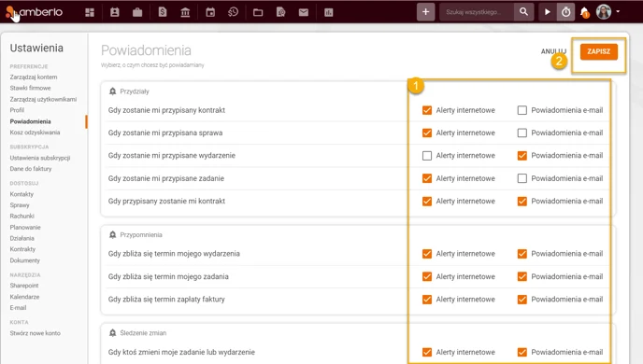Open Rachunki customization settings

22,216
